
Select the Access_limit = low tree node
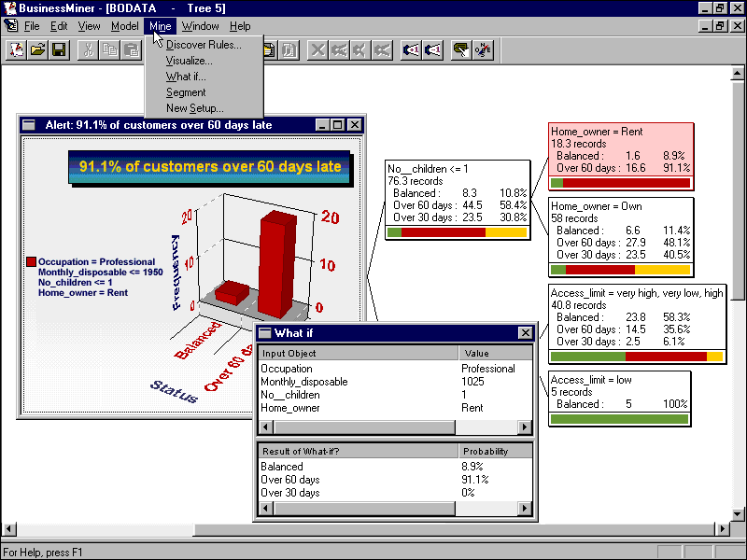tap(619, 399)
